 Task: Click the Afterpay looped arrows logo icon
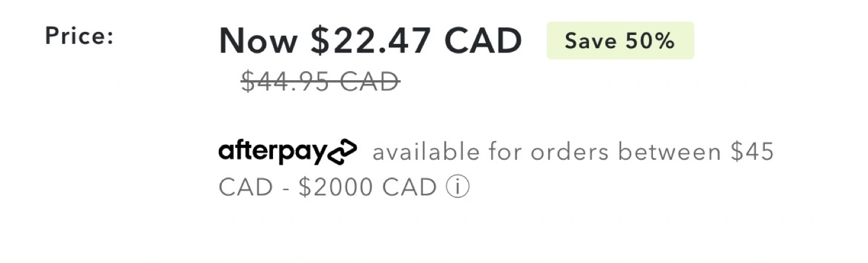point(342,151)
